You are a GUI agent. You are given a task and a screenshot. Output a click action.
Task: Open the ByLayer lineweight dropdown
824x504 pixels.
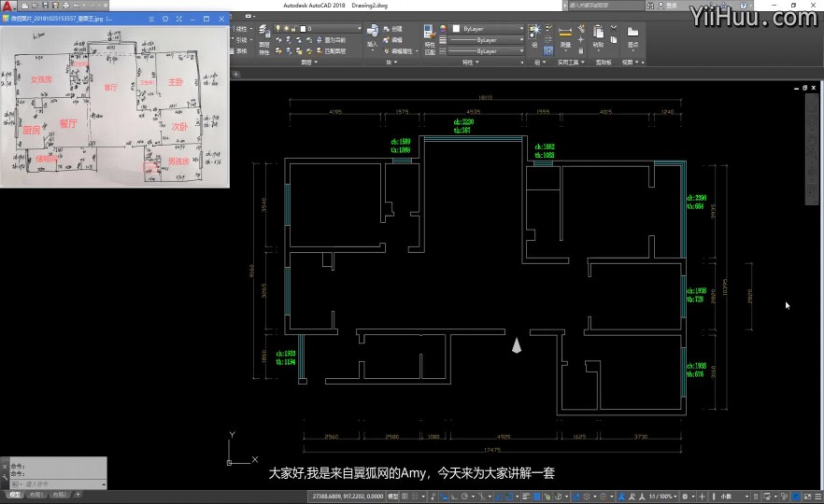[x=486, y=40]
